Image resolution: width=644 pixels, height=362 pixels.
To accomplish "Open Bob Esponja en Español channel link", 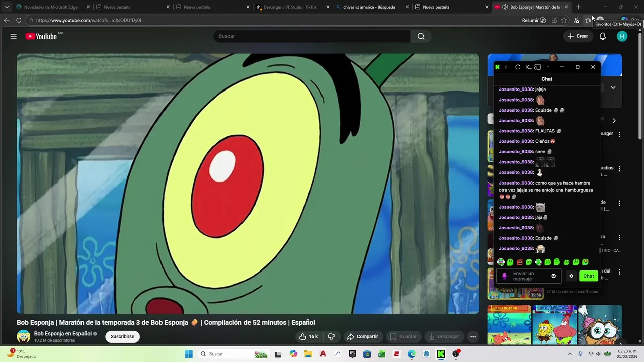I will click(63, 333).
